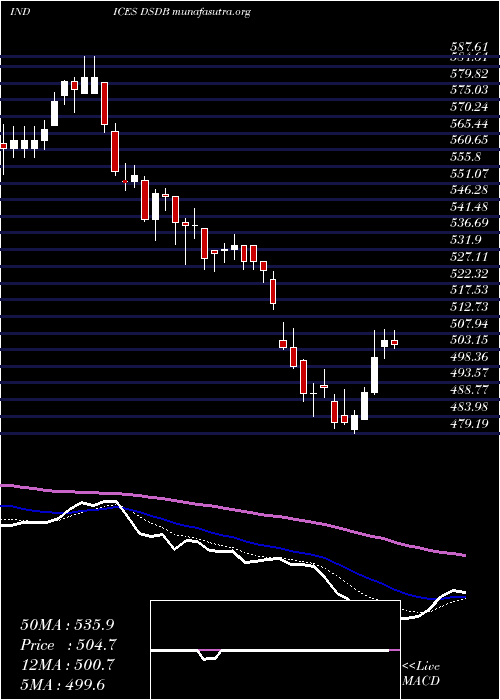
Task: Click the 5MA : 499.6 readout
Action: pyautogui.click(x=62, y=685)
